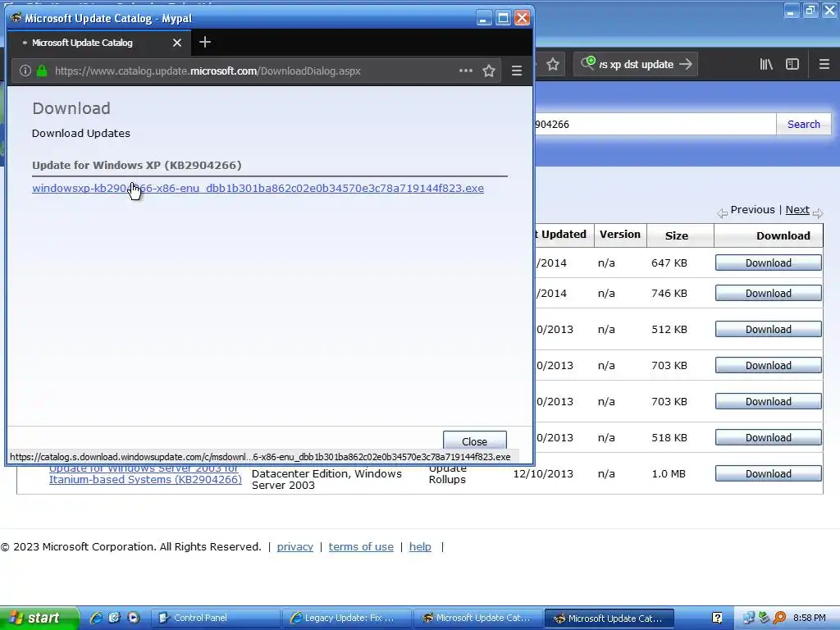
Task: Click Download button for 512 KB update
Action: 768,330
